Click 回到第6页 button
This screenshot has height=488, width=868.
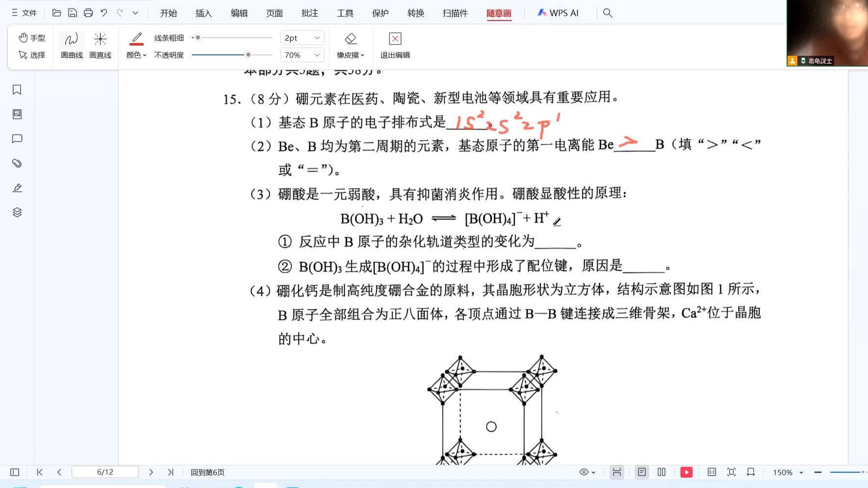pos(207,472)
